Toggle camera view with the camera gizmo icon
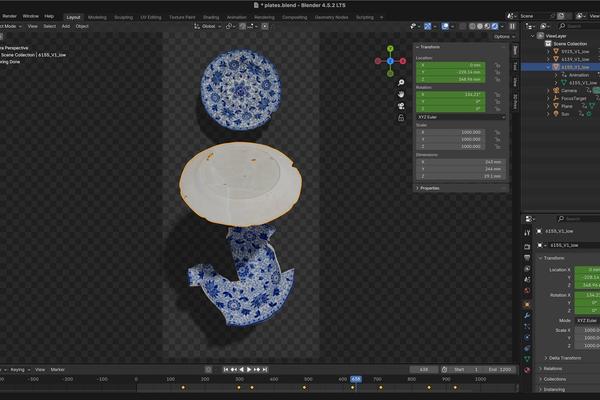 401,106
